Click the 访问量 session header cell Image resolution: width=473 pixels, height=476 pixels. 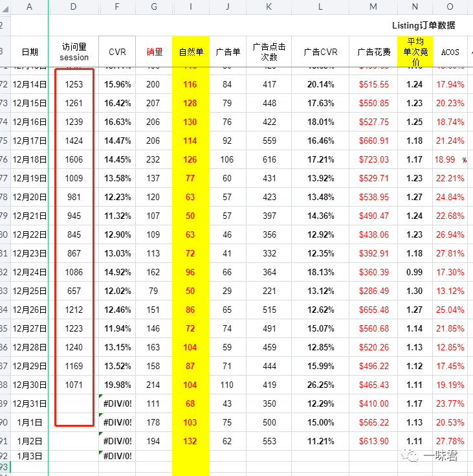coord(74,52)
